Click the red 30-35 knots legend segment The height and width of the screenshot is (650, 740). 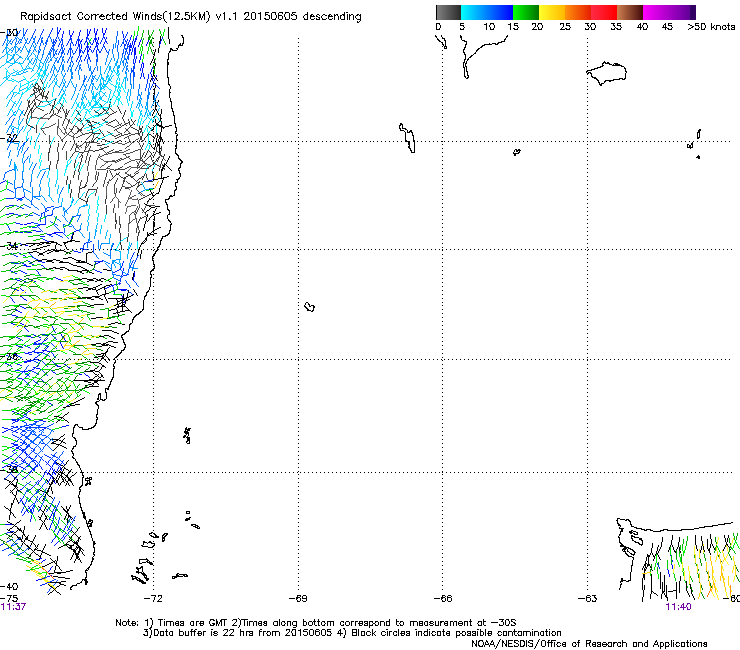click(x=604, y=12)
